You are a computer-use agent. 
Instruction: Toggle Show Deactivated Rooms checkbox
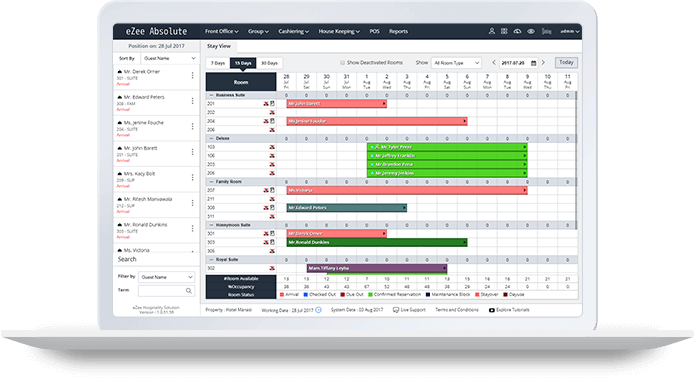click(x=342, y=63)
